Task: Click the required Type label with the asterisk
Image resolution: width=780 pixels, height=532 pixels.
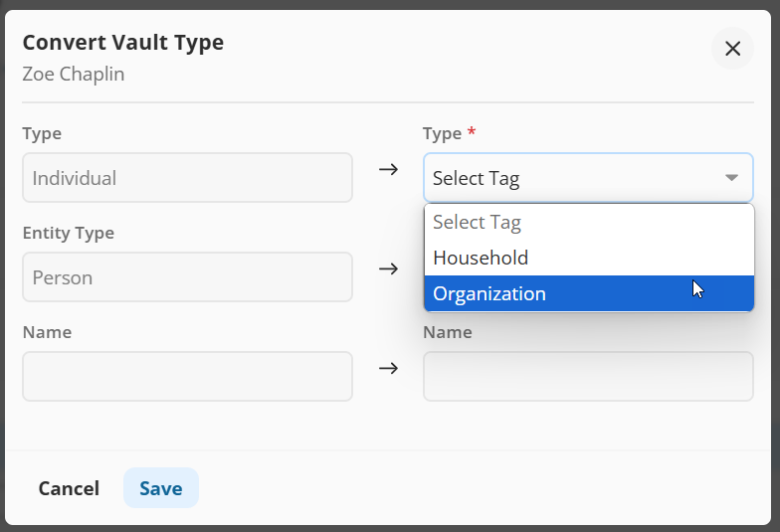Action: (448, 133)
